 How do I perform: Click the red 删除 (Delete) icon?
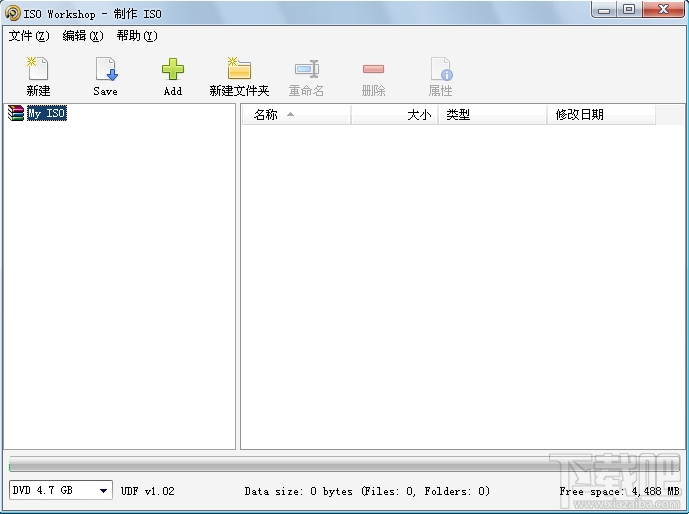click(374, 69)
